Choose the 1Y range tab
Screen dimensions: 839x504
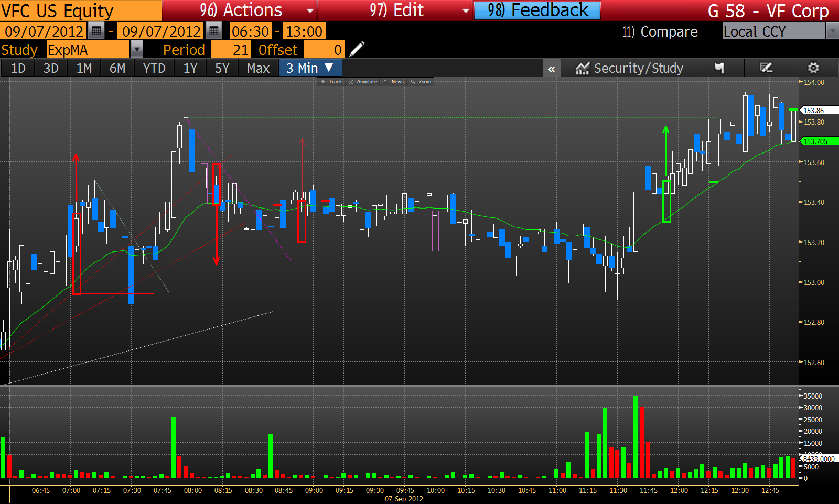point(190,69)
